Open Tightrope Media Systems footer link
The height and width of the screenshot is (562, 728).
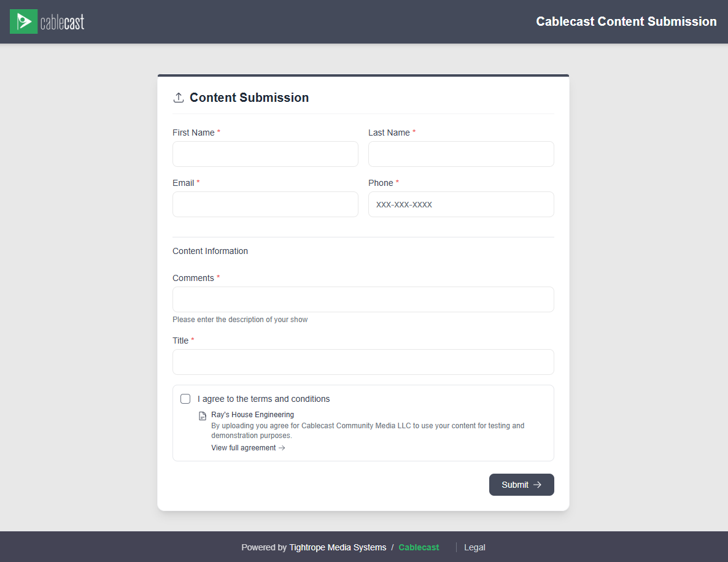(x=338, y=547)
